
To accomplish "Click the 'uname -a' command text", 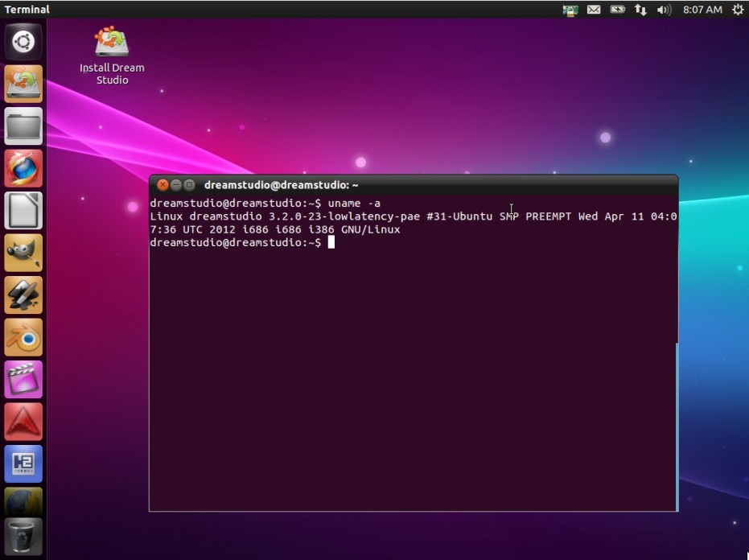I will (354, 203).
